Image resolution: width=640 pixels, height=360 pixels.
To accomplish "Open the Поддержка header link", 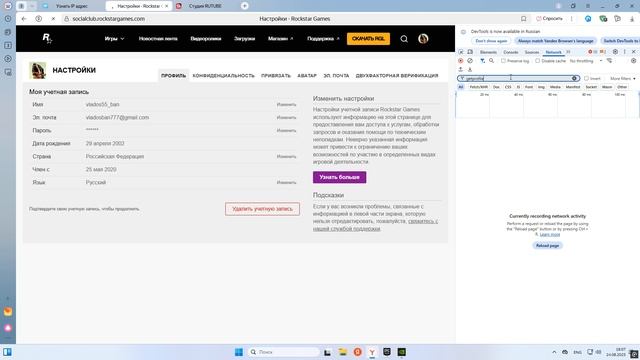I will pos(323,39).
